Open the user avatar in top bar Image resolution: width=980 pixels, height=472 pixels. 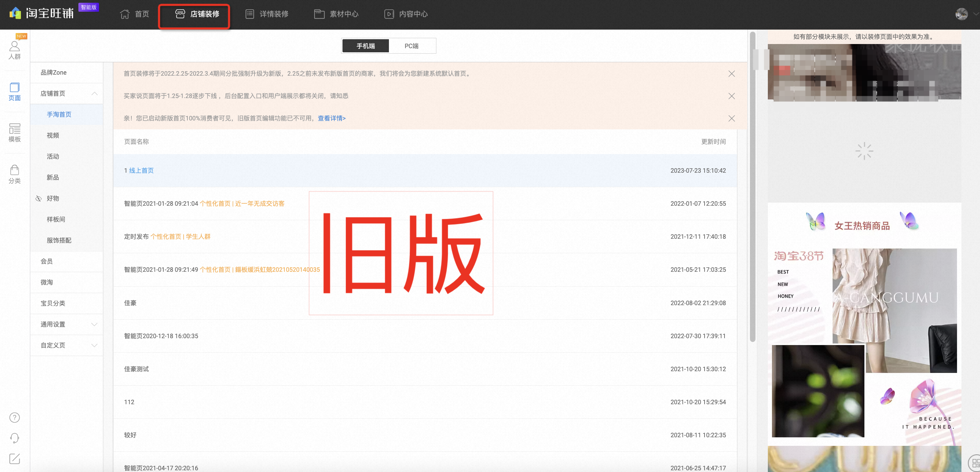[x=961, y=14]
